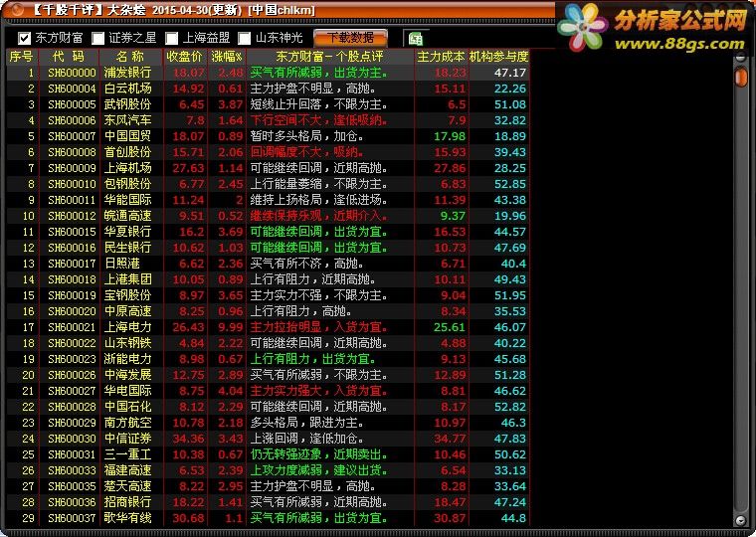Sort by the 名称 column header
This screenshot has height=537, width=756.
pos(131,57)
